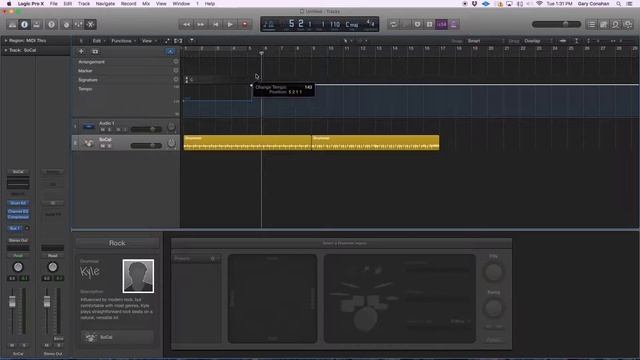This screenshot has height=360, width=640.
Task: Open the File menu
Action: 53,4
